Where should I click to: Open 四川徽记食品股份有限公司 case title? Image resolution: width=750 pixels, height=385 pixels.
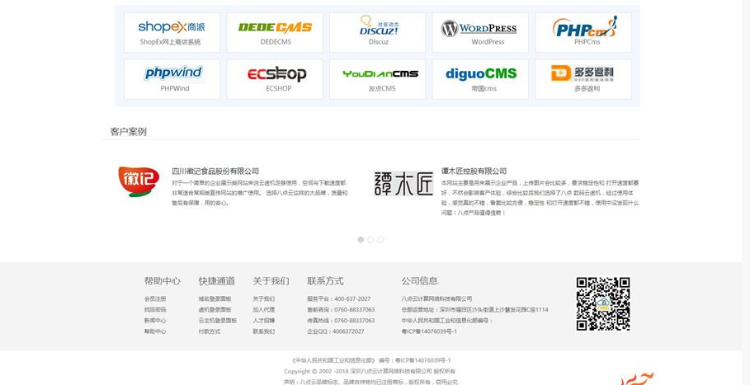[x=215, y=171]
